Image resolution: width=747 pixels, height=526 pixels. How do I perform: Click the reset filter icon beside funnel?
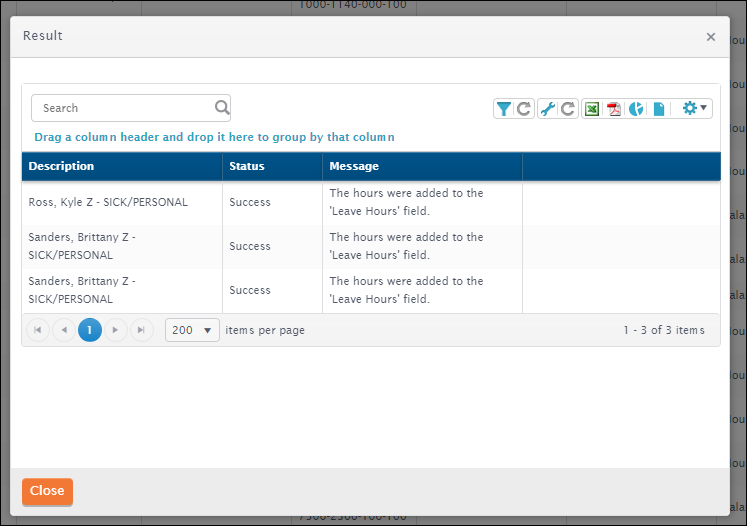(x=524, y=109)
